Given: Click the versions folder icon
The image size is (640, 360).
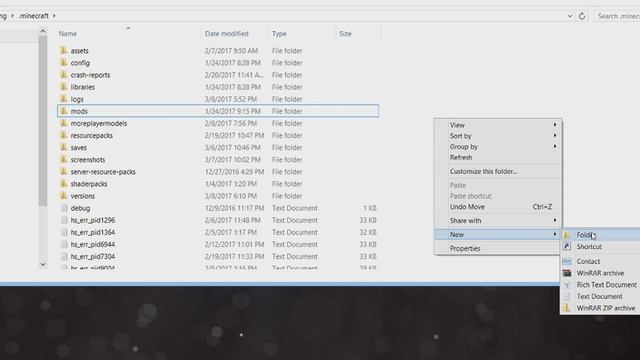Looking at the screenshot, I should (64, 196).
